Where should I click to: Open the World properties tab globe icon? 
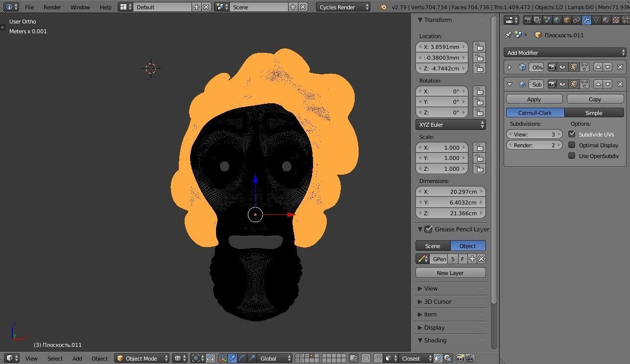(557, 20)
